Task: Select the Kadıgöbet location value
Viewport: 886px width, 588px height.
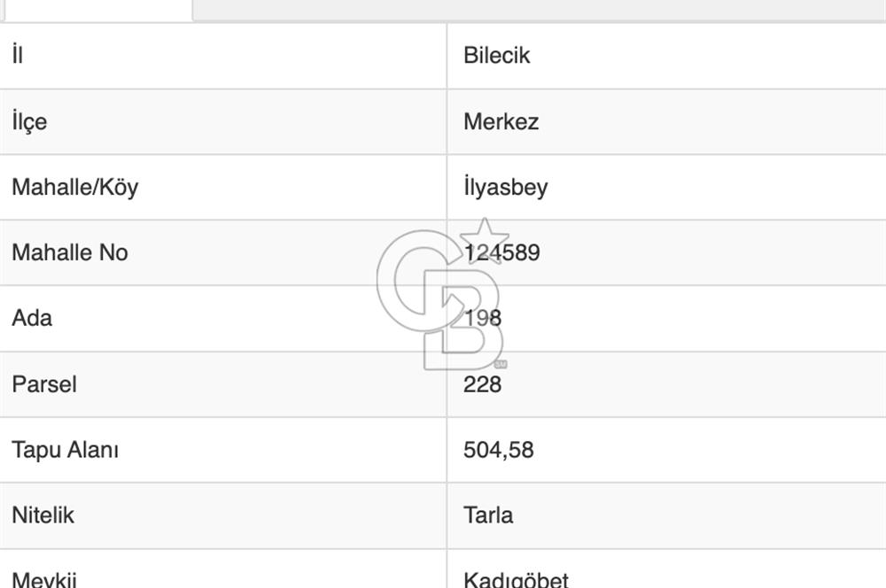Action: tap(516, 579)
